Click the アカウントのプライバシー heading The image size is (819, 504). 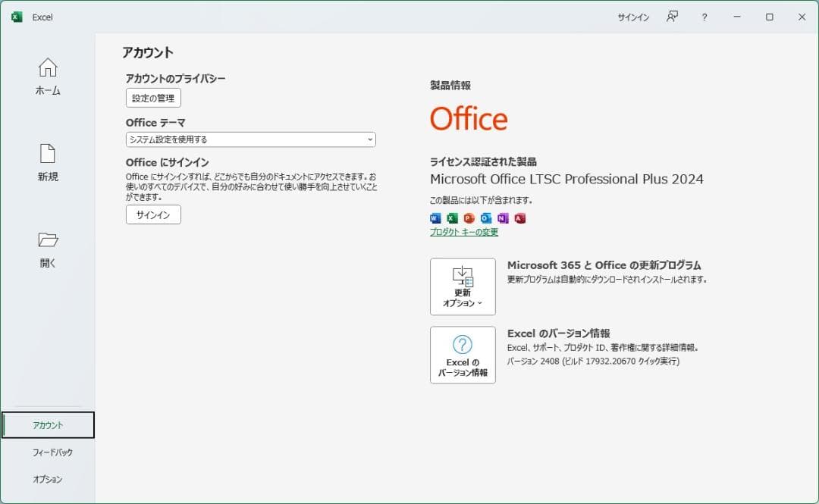(x=175, y=78)
